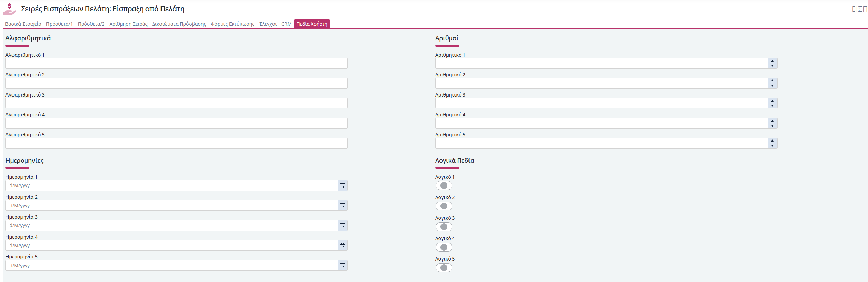
Task: Open the CRM tab
Action: tap(286, 24)
